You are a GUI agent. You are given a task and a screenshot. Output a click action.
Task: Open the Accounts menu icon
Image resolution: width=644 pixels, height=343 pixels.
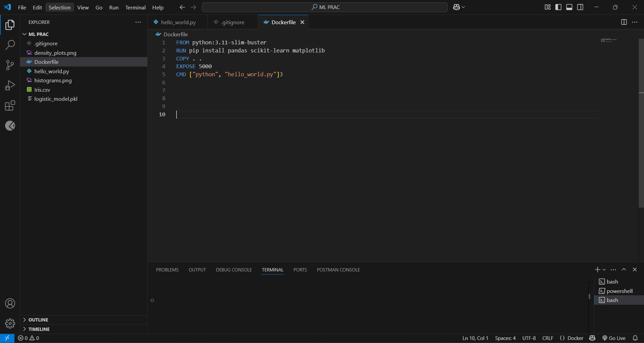point(10,303)
